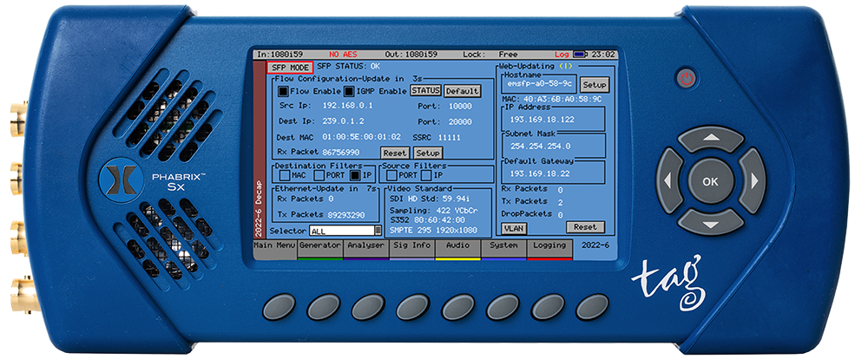Image resolution: width=868 pixels, height=359 pixels.
Task: Open the Main Menu tab
Action: click(274, 248)
